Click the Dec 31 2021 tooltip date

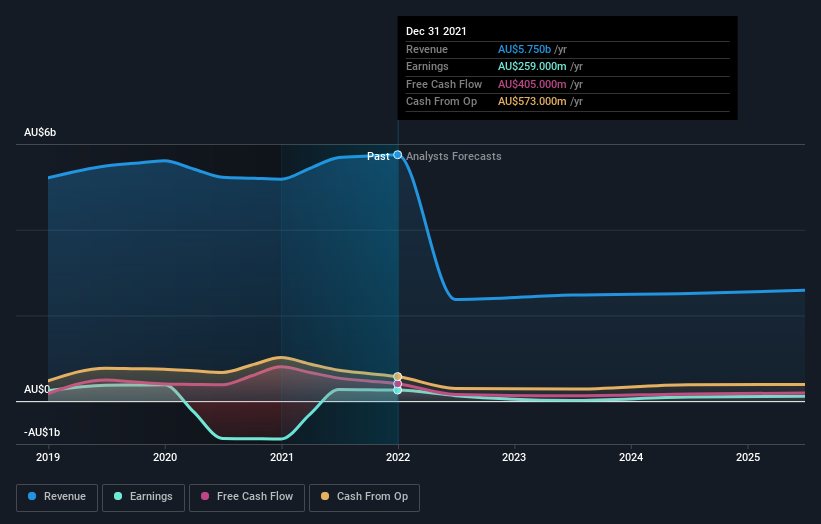tap(436, 31)
